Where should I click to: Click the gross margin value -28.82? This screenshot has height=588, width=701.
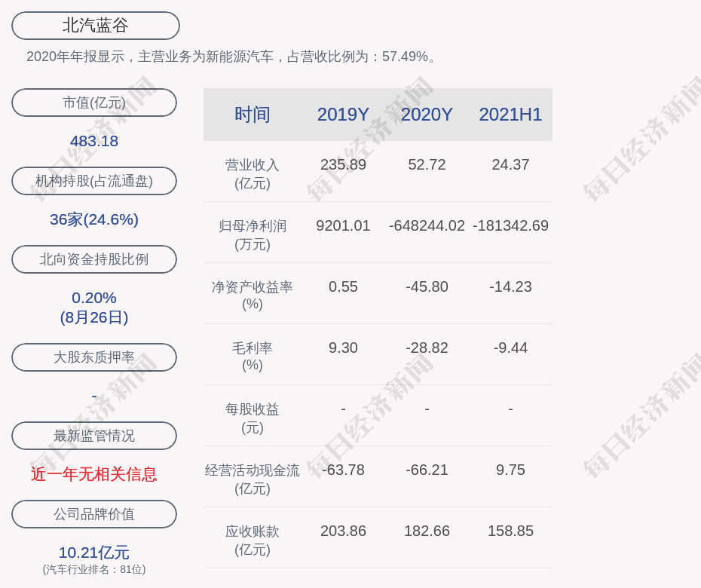click(x=427, y=348)
